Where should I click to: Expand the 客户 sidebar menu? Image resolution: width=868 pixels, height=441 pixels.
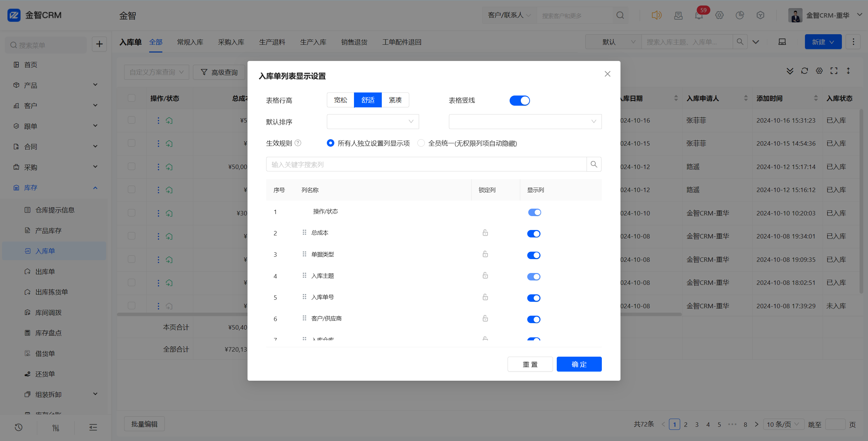point(55,106)
